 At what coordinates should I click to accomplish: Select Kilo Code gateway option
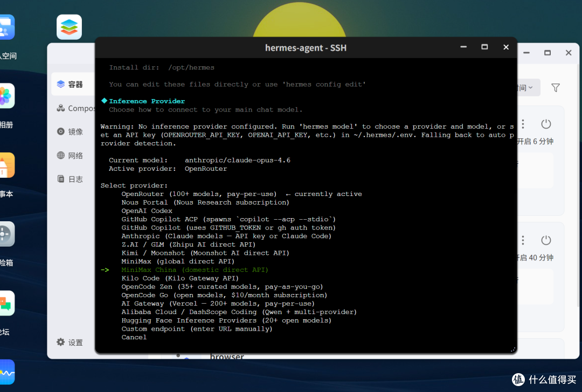tap(180, 278)
